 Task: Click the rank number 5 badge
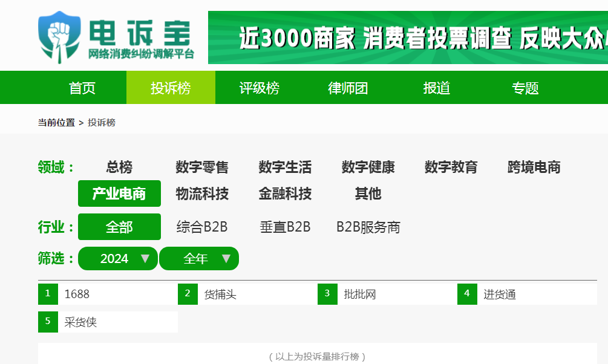(48, 322)
